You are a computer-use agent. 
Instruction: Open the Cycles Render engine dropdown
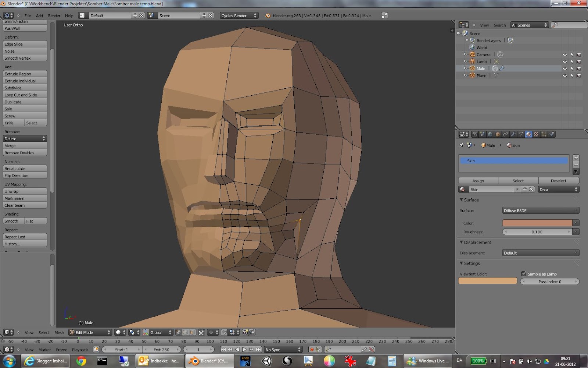[239, 15]
